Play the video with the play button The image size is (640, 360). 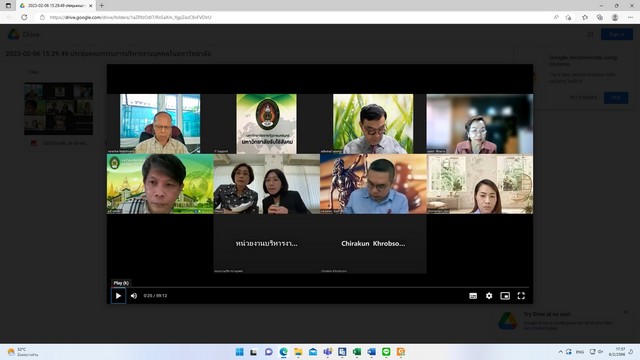click(118, 296)
